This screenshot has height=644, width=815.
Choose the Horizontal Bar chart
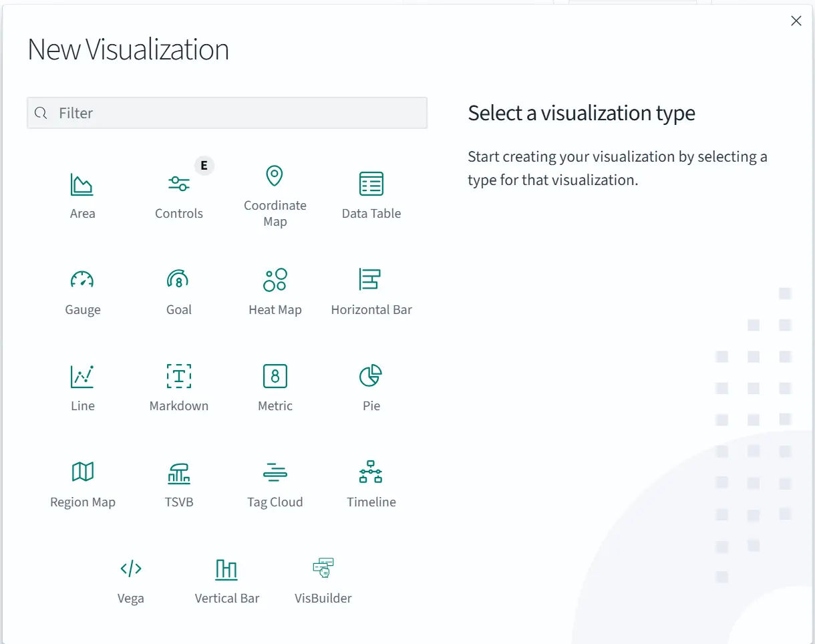371,290
